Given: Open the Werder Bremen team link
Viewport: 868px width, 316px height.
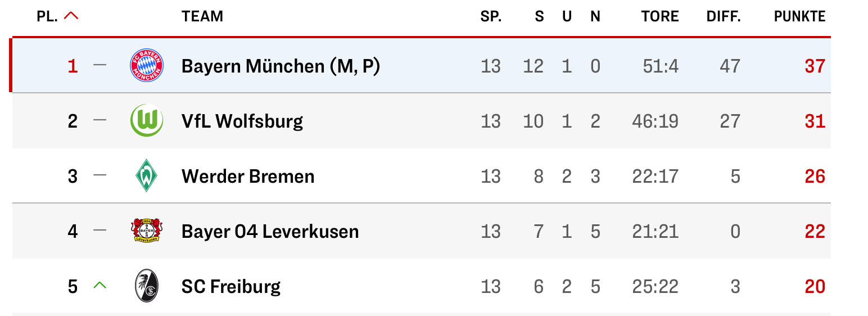Looking at the screenshot, I should pos(248,177).
